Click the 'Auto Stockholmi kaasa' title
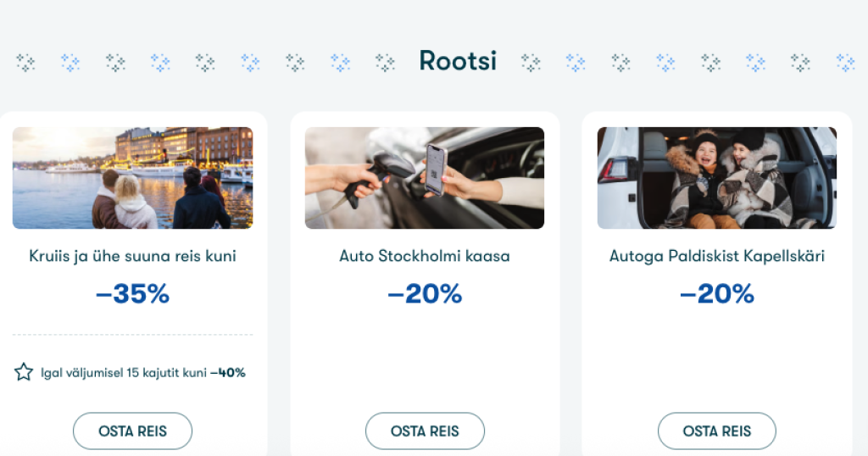 click(x=425, y=256)
